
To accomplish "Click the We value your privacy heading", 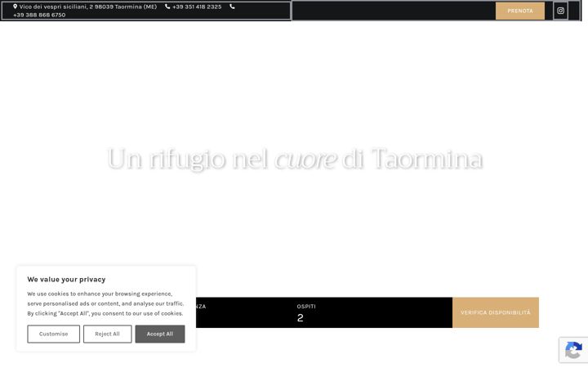I will 66,280.
